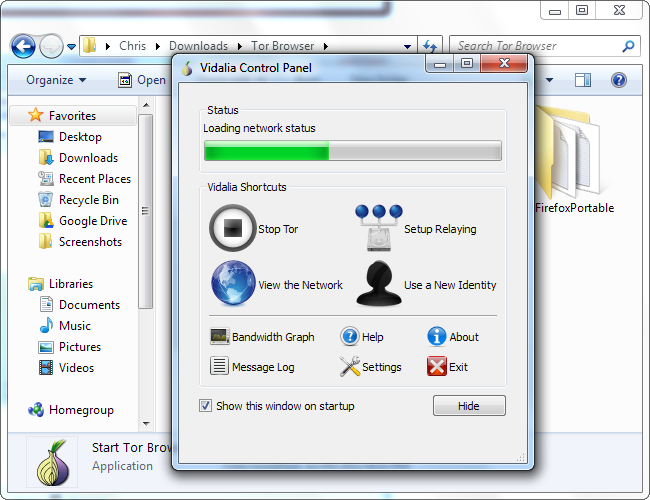Expand recent locations arrow near back button
650x500 pixels.
(x=71, y=47)
